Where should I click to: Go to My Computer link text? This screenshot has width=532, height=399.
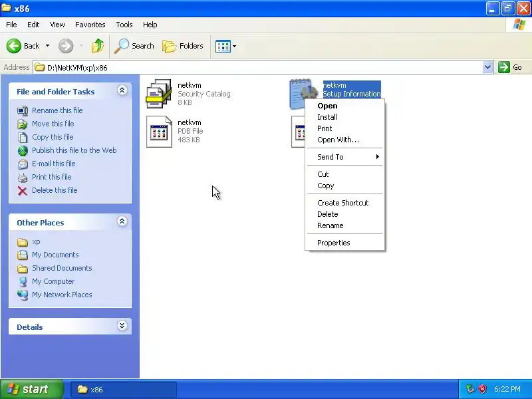[x=53, y=281]
